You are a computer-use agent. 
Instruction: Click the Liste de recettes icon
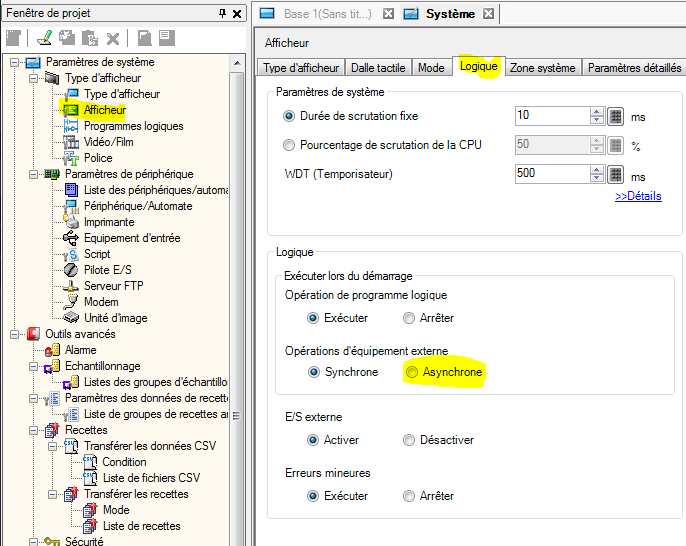click(x=90, y=526)
